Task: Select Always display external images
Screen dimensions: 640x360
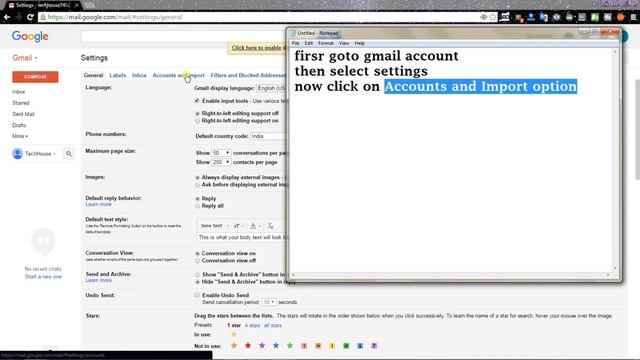Action: pos(198,178)
